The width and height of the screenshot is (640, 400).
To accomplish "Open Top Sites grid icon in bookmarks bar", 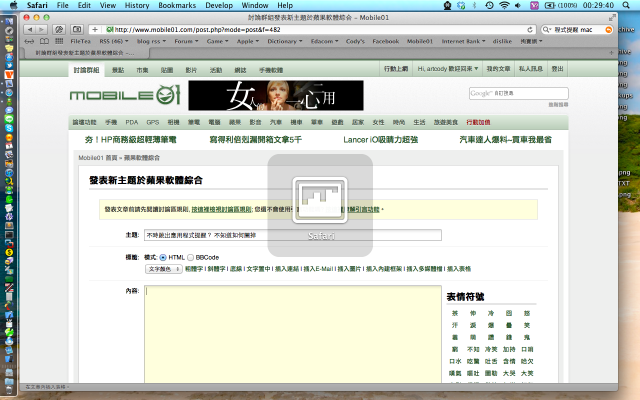I will (x=59, y=41).
